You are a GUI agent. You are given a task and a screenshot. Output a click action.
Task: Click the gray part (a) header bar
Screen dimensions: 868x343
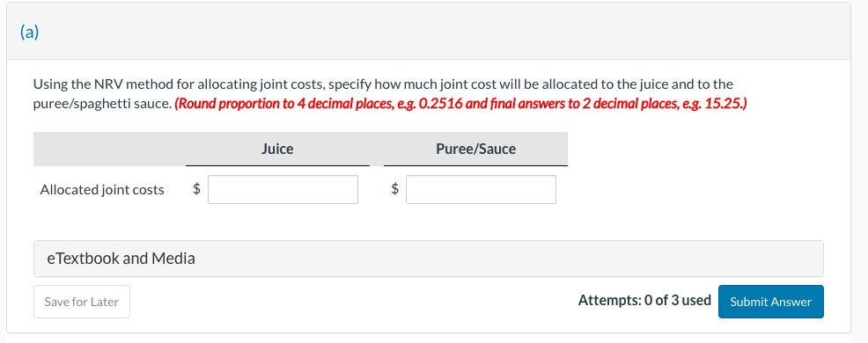pyautogui.click(x=429, y=31)
